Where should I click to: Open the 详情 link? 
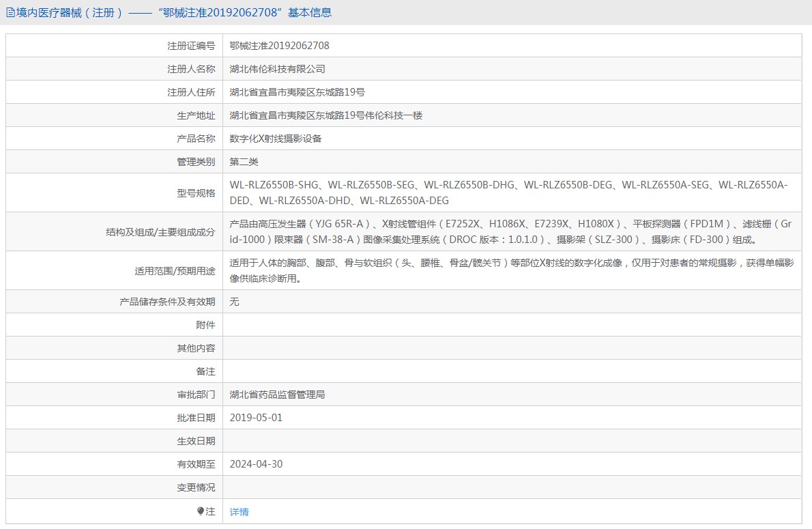point(239,512)
